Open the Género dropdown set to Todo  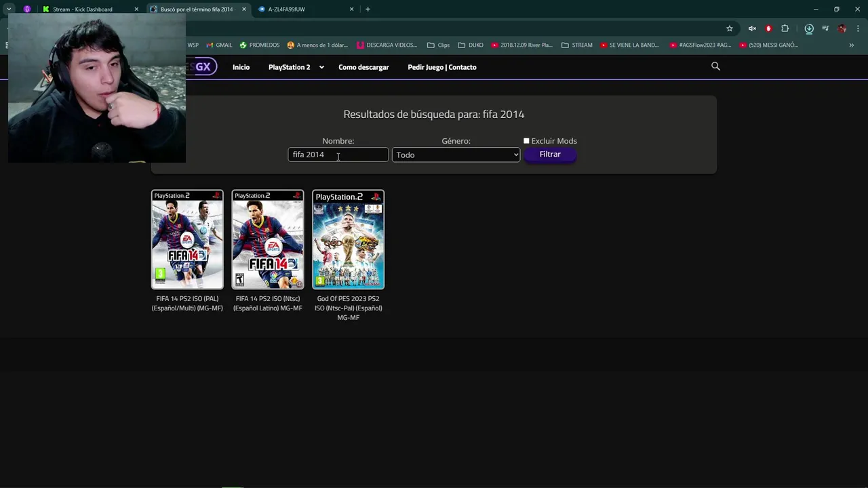(456, 155)
